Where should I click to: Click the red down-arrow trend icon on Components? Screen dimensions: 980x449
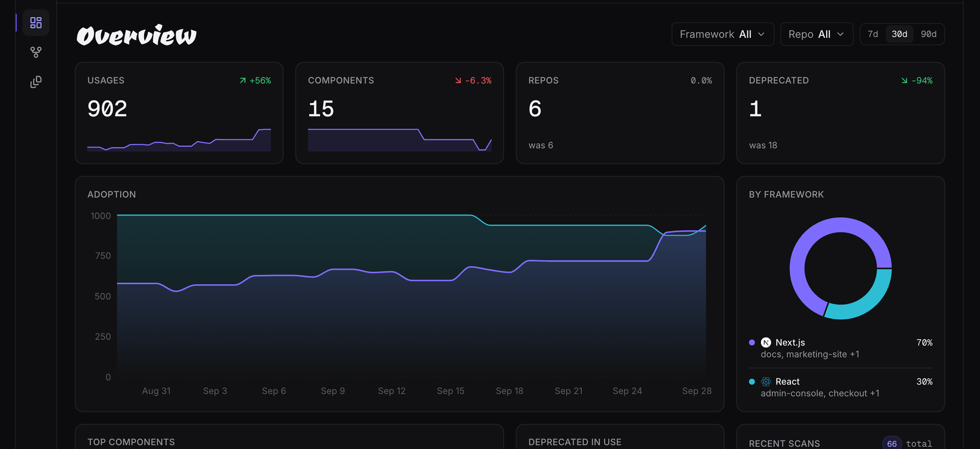(458, 80)
